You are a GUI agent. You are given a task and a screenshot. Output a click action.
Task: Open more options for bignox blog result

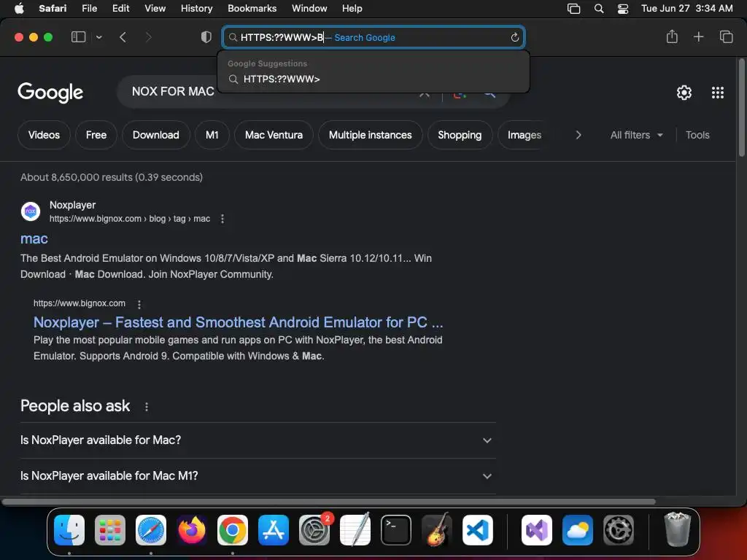pos(222,219)
